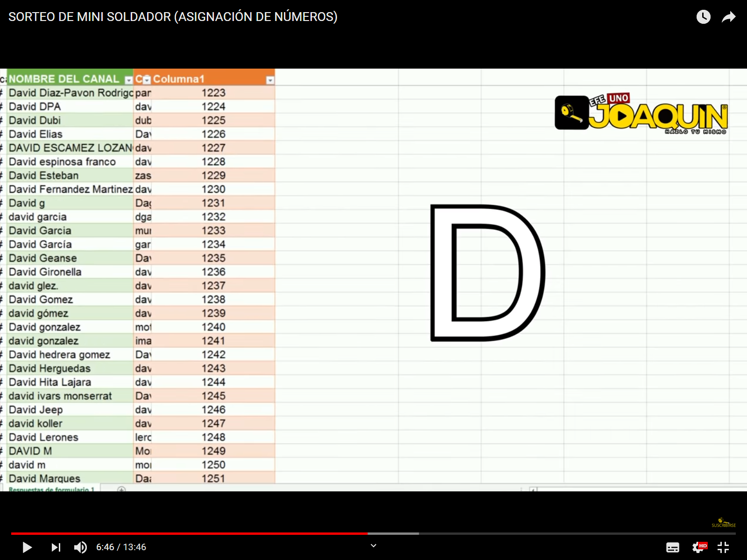Viewport: 747px width, 560px height.
Task: Click the Suscribirse channel watermark
Action: (723, 523)
